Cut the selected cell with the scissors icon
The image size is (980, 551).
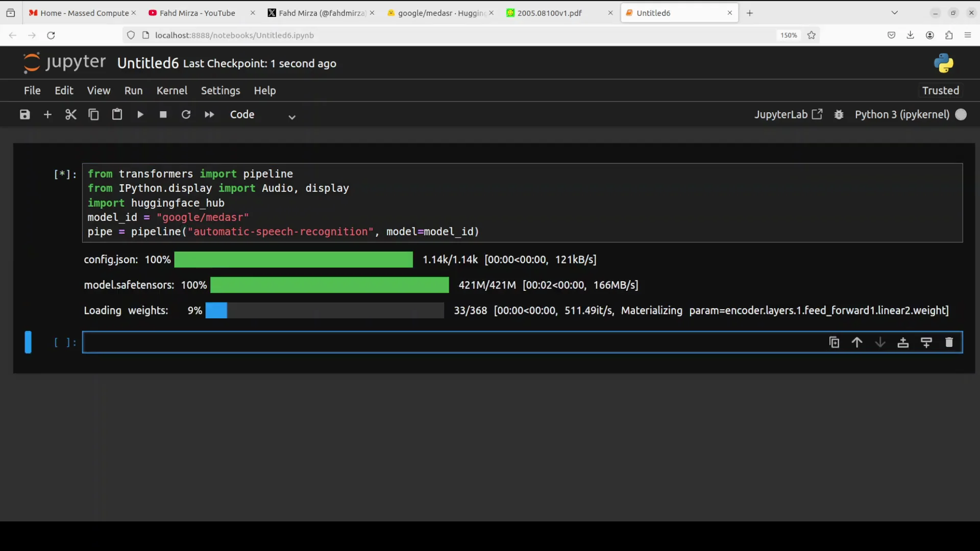pyautogui.click(x=70, y=114)
